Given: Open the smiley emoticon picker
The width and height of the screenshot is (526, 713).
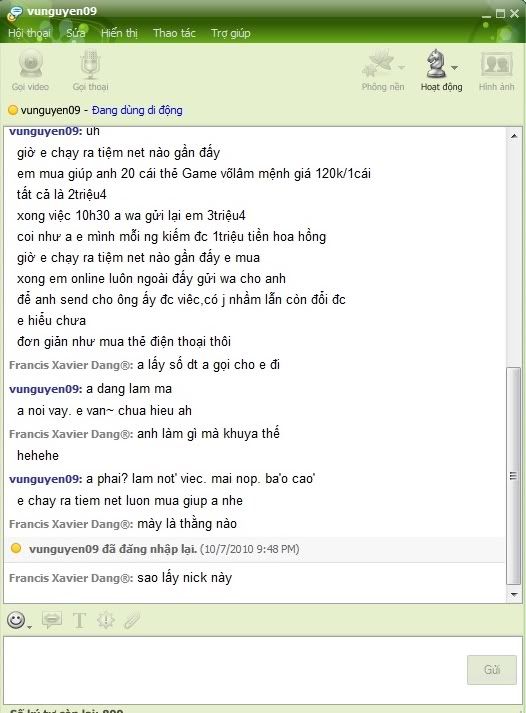Looking at the screenshot, I should [x=16, y=620].
